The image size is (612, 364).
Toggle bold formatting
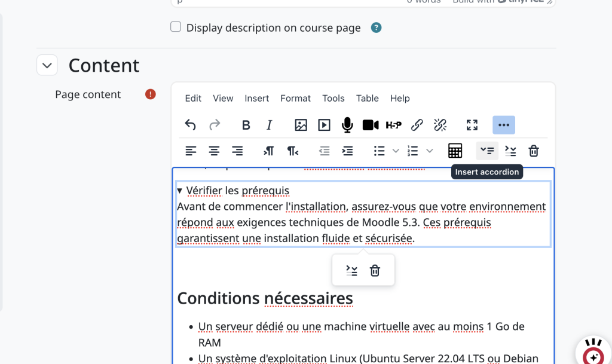click(246, 125)
